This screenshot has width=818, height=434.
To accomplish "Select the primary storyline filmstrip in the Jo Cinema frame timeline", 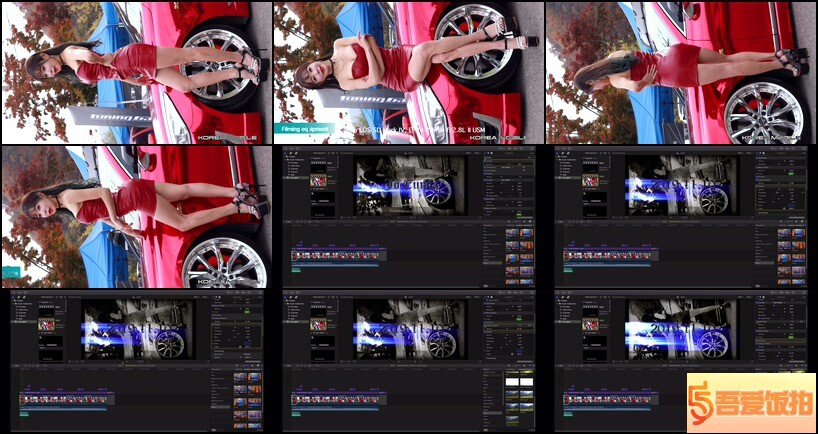I will 335,256.
